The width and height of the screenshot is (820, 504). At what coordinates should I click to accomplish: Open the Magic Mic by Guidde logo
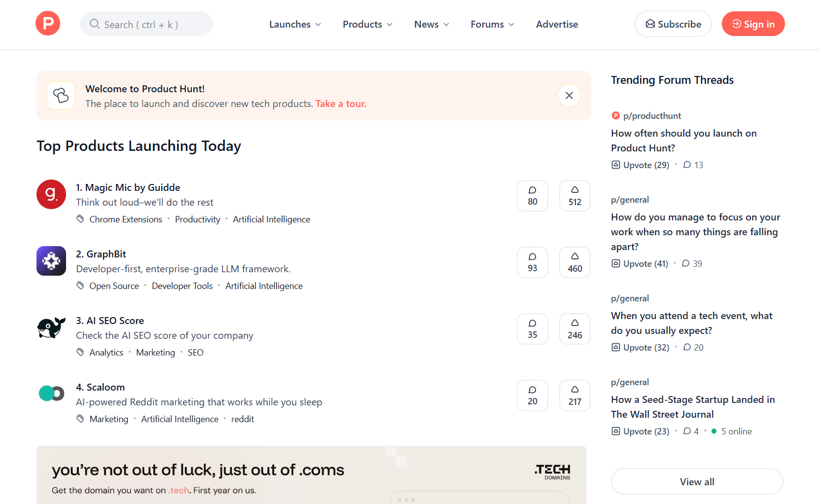coord(51,194)
